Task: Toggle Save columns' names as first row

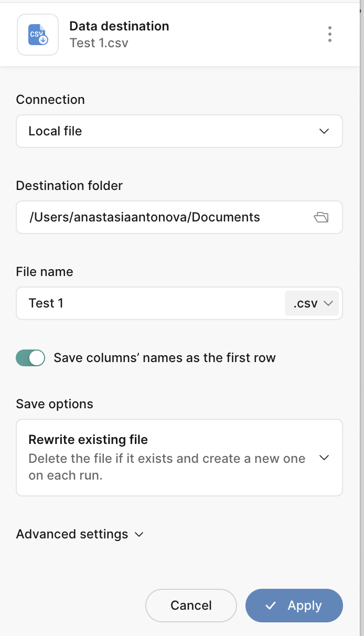Action: coord(30,358)
